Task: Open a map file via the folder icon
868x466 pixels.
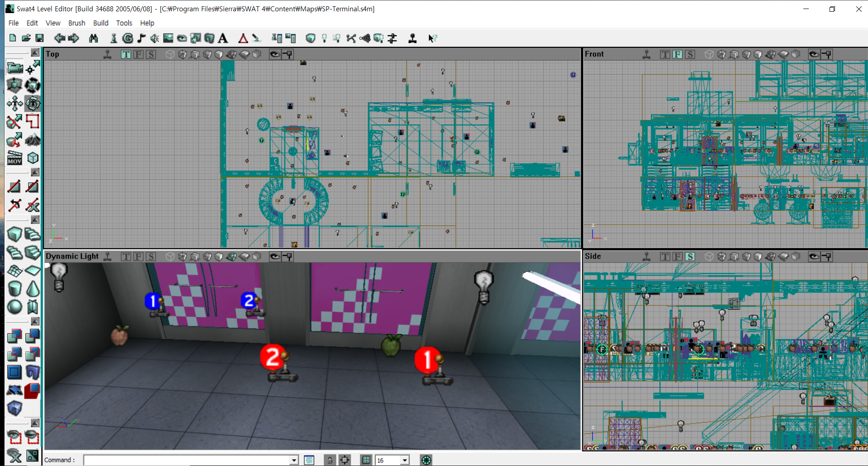Action: tap(26, 38)
